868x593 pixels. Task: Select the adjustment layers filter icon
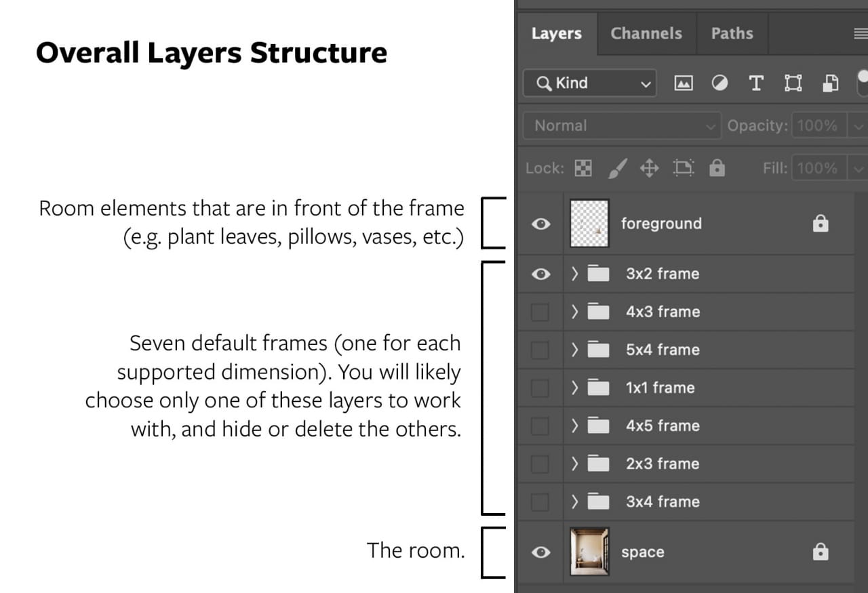pos(719,83)
